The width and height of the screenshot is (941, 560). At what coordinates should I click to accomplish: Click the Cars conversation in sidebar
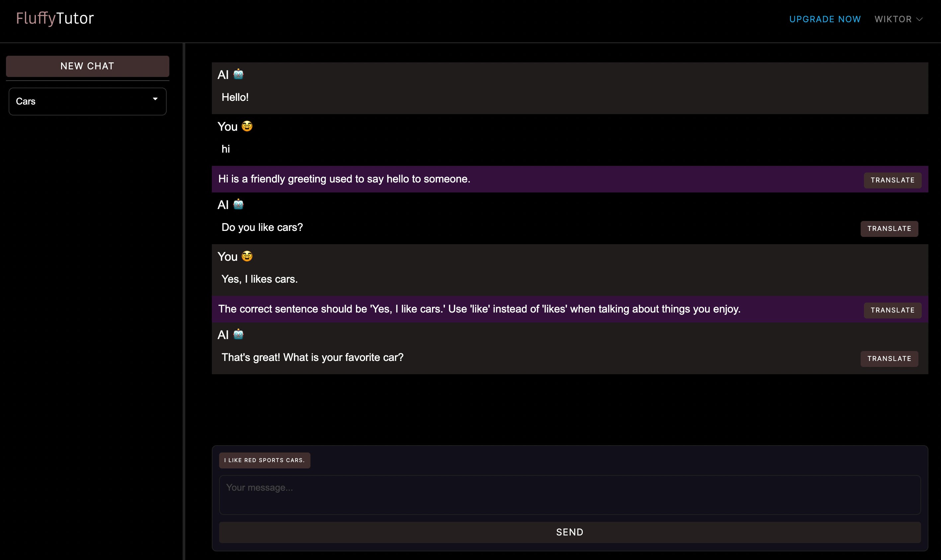[x=87, y=101]
